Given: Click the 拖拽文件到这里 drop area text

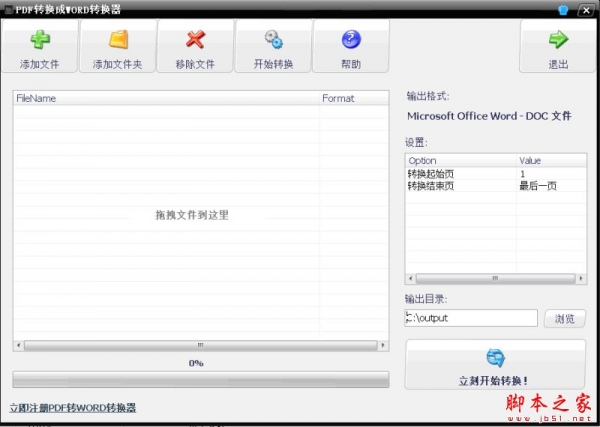Looking at the screenshot, I should tap(192, 215).
